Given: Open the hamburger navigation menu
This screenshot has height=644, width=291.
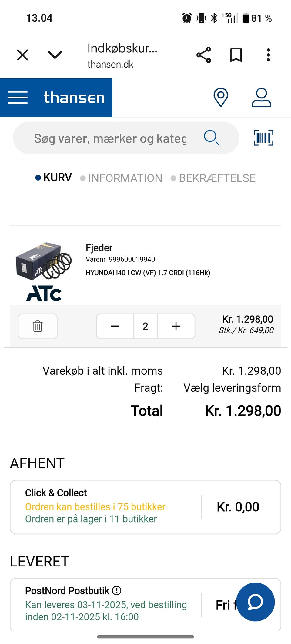Looking at the screenshot, I should [x=18, y=98].
